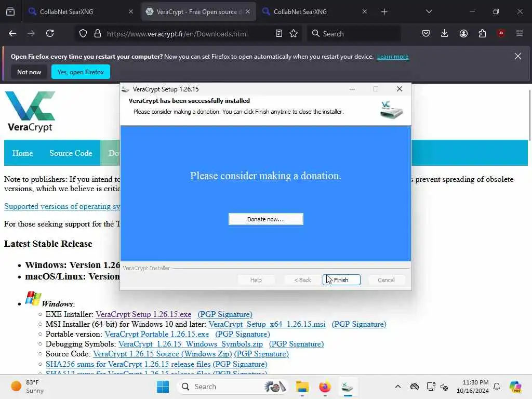Focus the Firefox Search box

(x=354, y=34)
